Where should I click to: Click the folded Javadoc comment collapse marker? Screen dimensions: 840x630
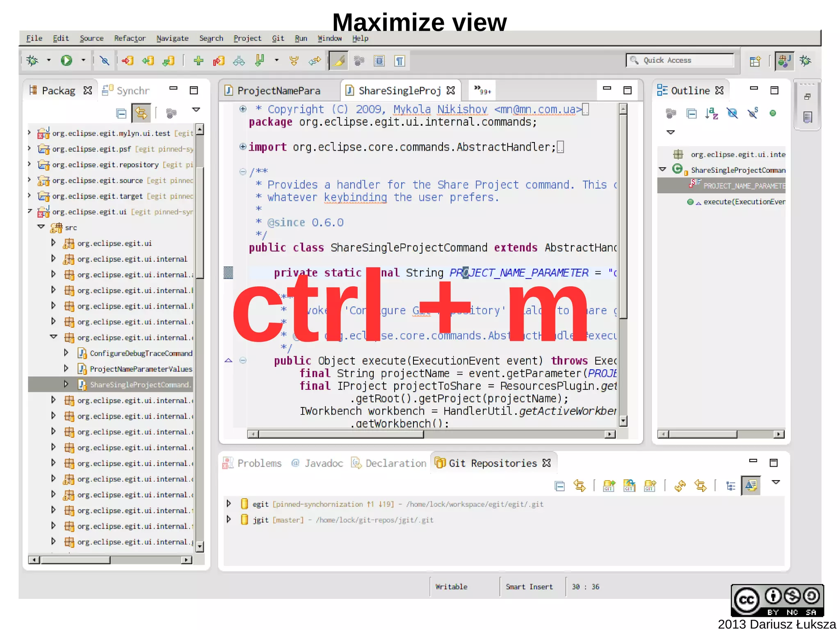point(243,172)
